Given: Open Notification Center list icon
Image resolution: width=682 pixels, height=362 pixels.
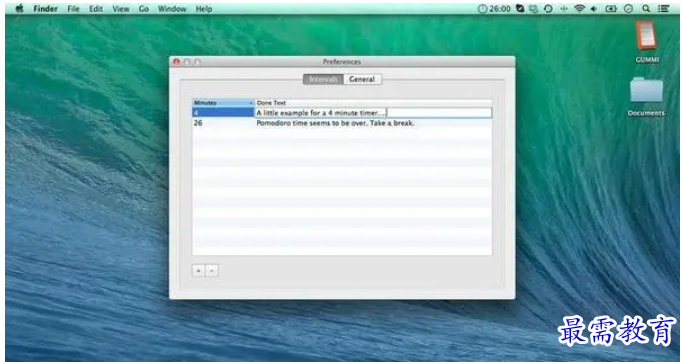Looking at the screenshot, I should tap(663, 8).
